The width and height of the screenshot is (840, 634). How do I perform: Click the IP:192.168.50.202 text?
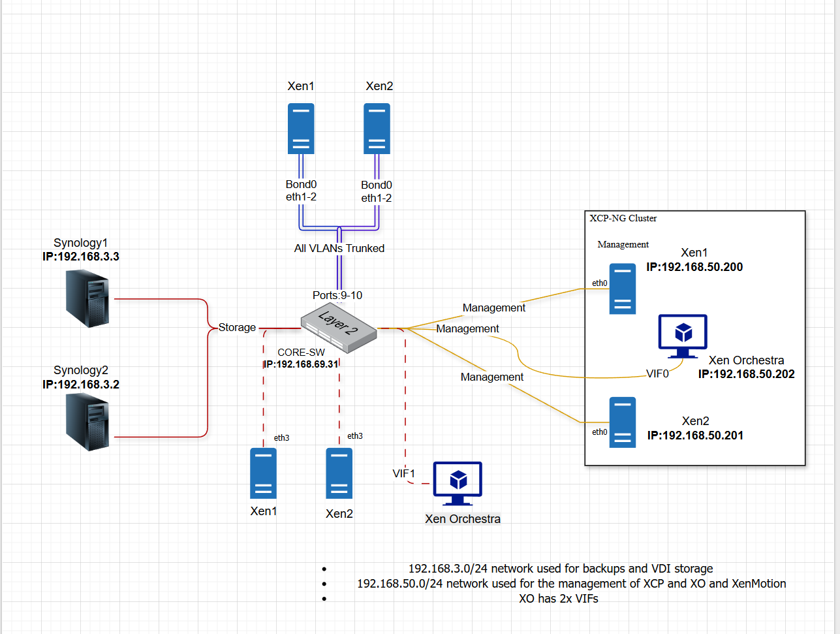tap(747, 374)
